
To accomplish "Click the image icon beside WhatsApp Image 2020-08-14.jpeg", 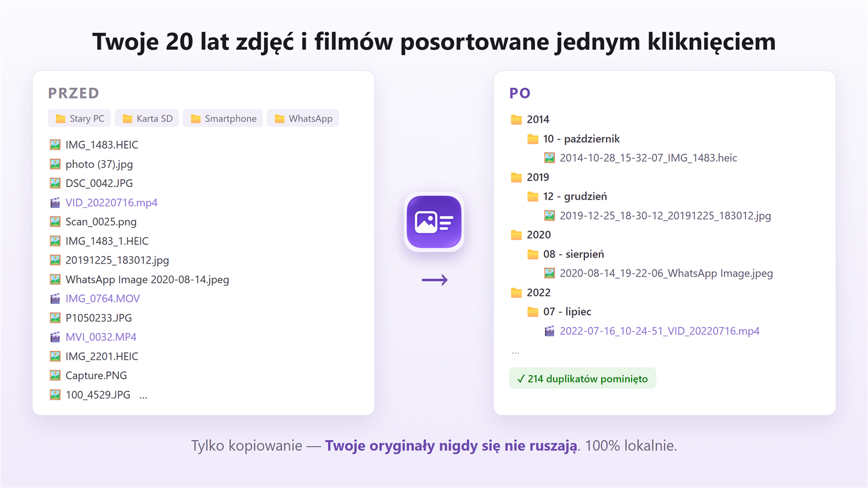I will coord(55,279).
